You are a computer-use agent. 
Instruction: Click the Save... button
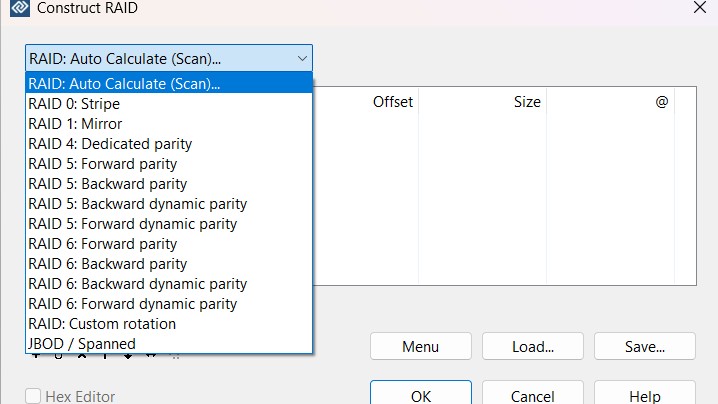[x=644, y=347]
